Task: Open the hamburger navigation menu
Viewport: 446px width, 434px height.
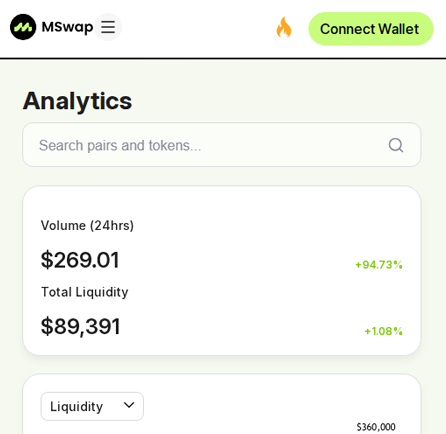Action: coord(108,27)
